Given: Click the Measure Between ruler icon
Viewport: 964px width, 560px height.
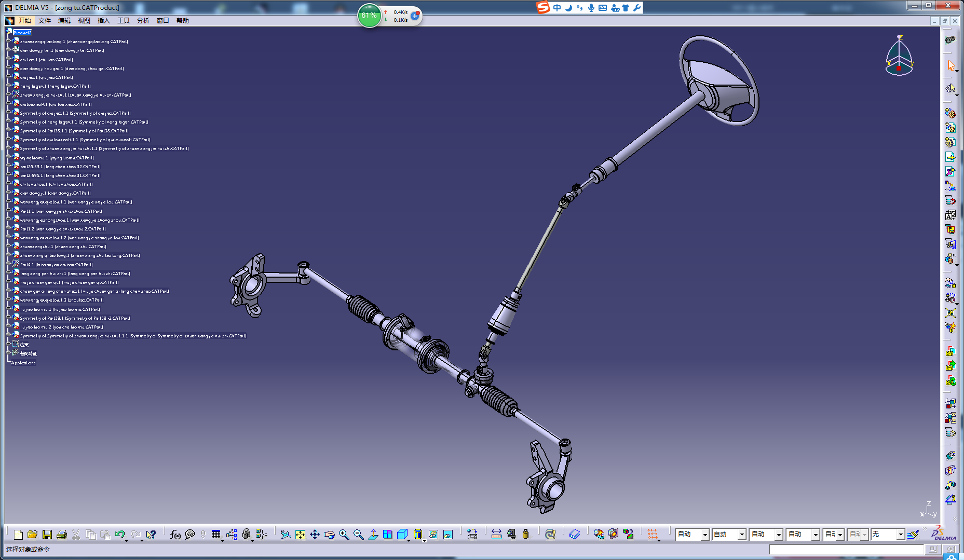Looking at the screenshot, I should [496, 534].
